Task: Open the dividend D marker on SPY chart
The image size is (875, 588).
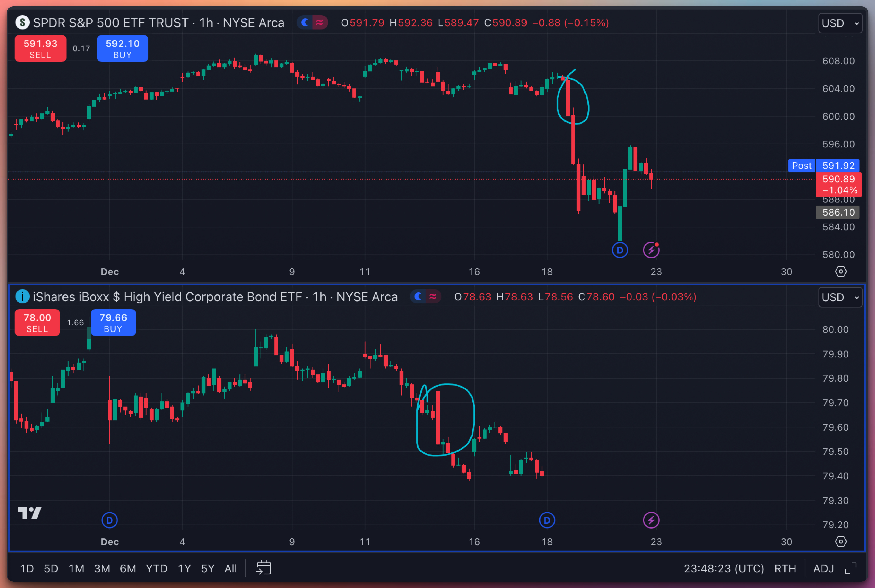Action: [620, 250]
